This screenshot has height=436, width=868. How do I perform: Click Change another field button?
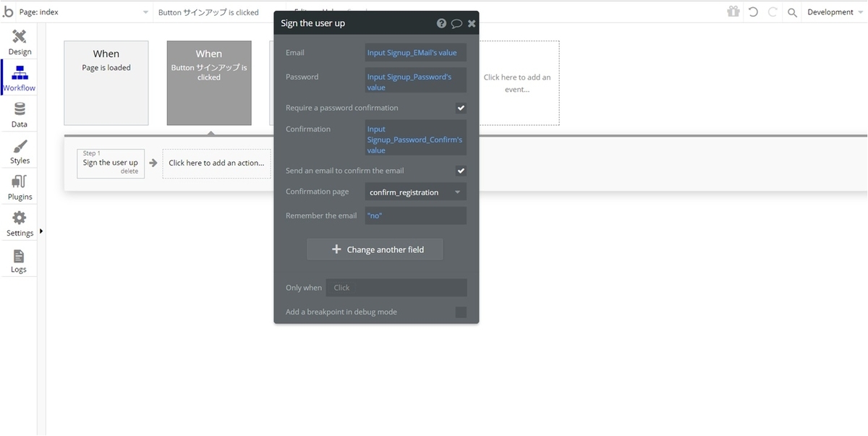(x=375, y=249)
